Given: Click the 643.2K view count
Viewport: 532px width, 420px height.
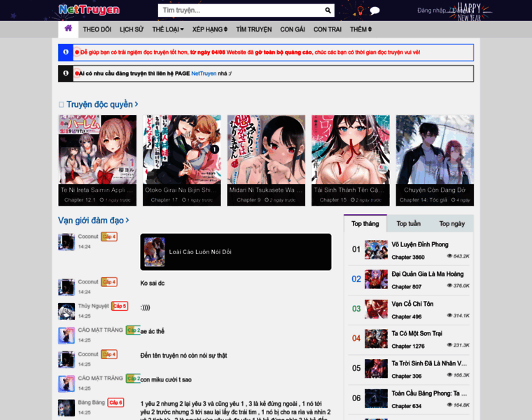Looking at the screenshot, I should pyautogui.click(x=458, y=256).
